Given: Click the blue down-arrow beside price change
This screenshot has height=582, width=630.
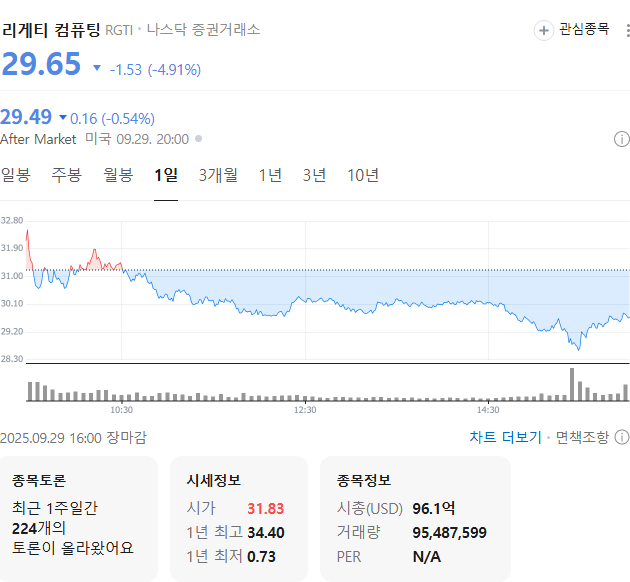Looking at the screenshot, I should (x=97, y=69).
